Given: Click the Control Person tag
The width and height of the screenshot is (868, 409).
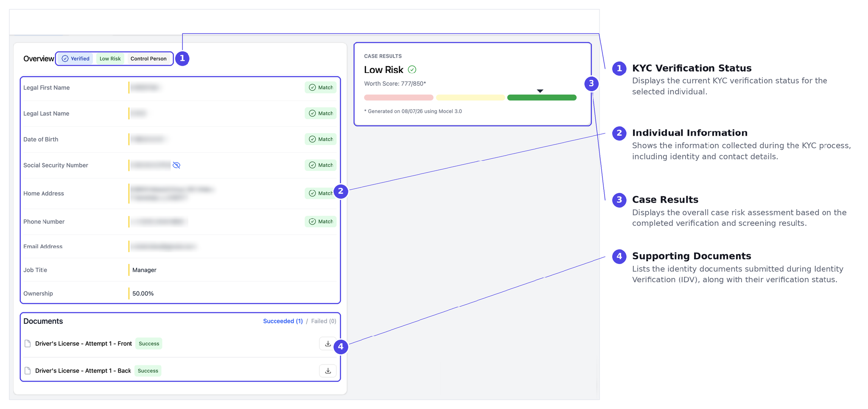Looking at the screenshot, I should click(x=148, y=59).
